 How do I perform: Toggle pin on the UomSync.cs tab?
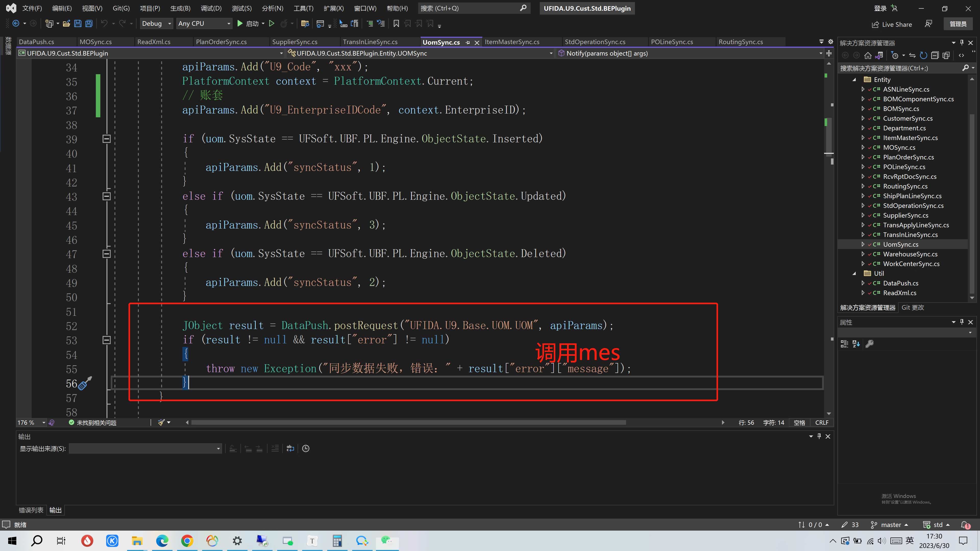[x=468, y=43]
